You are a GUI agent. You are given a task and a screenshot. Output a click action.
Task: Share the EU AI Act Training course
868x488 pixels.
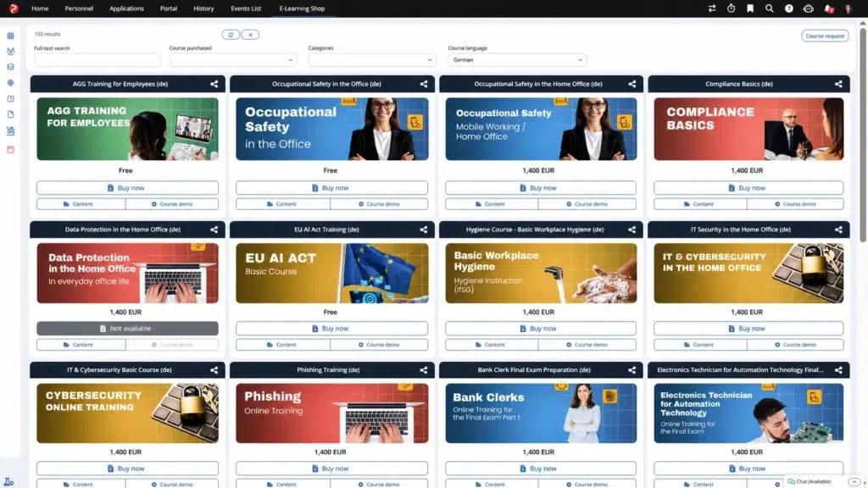click(x=424, y=230)
